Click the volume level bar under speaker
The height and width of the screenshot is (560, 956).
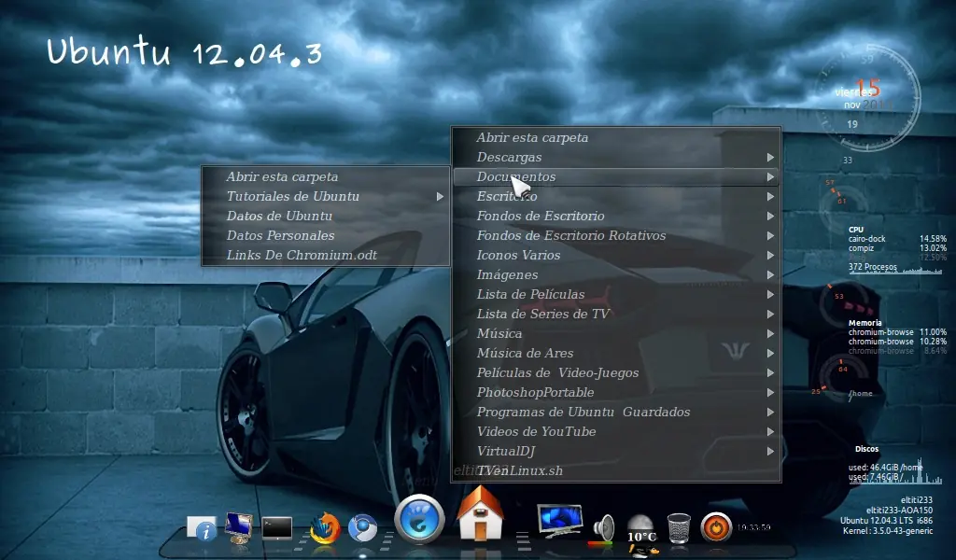[x=600, y=542]
